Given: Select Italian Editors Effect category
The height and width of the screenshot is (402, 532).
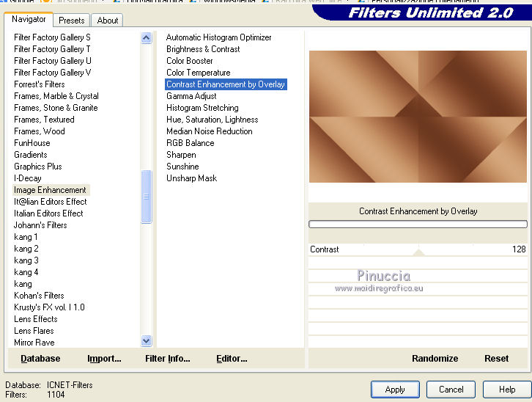Looking at the screenshot, I should click(48, 213).
